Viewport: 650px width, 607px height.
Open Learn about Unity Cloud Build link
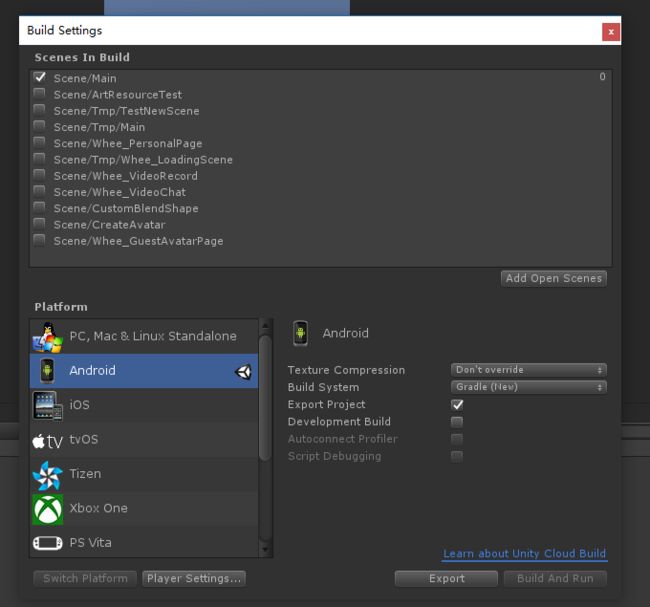click(x=524, y=554)
